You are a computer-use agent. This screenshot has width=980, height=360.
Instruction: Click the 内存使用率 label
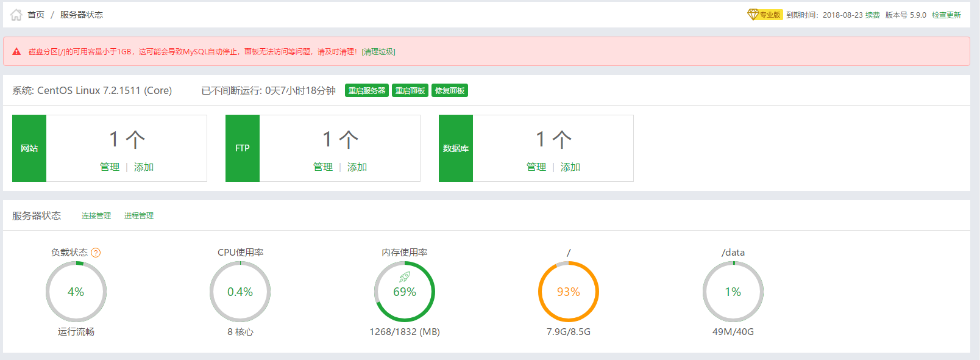point(405,252)
